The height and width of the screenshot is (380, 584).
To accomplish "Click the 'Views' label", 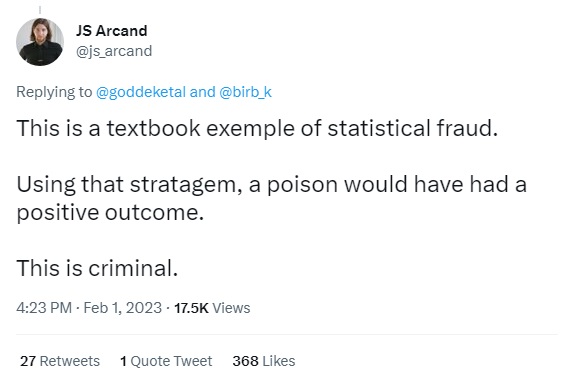I will click(231, 308).
